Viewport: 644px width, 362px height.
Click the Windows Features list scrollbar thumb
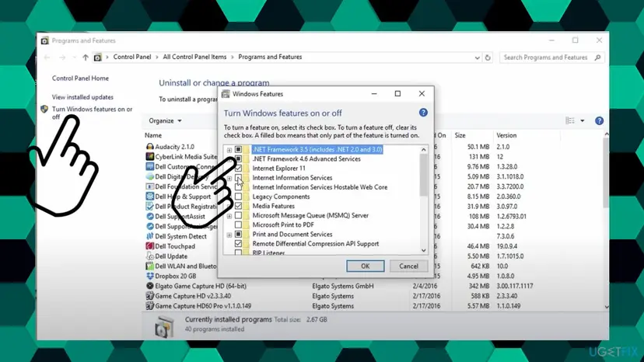coord(423,176)
